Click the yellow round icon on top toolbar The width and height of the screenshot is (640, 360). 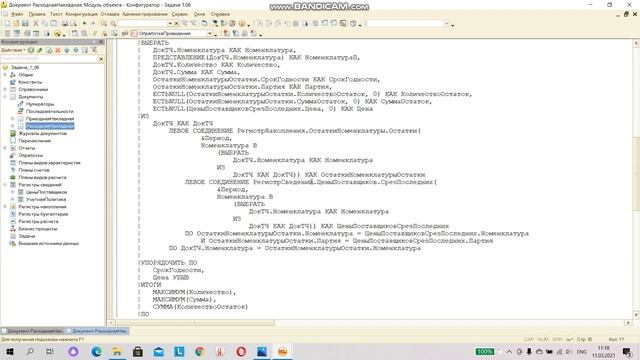[x=242, y=24]
